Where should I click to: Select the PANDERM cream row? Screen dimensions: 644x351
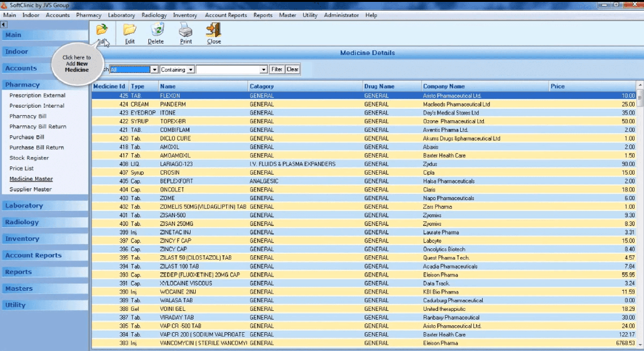pyautogui.click(x=363, y=104)
